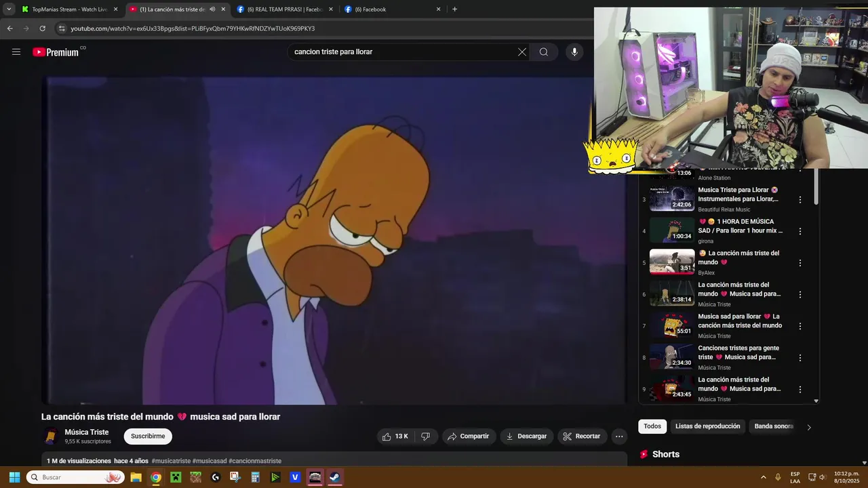This screenshot has height=488, width=868.
Task: Open tab search dropdown arrow
Action: (x=9, y=9)
